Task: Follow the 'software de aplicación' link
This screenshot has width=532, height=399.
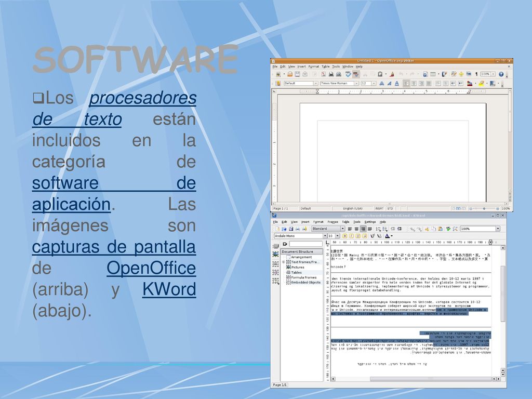Action: coord(114,194)
